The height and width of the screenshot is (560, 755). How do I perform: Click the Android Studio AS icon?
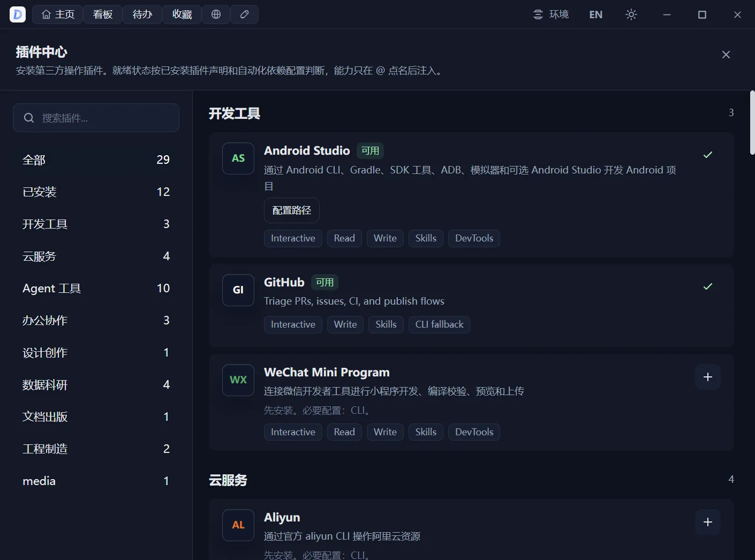tap(238, 158)
